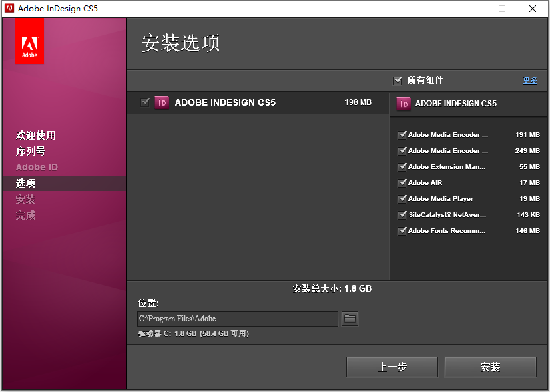Select the 序列号 step in the sidebar
550x392 pixels.
[31, 152]
